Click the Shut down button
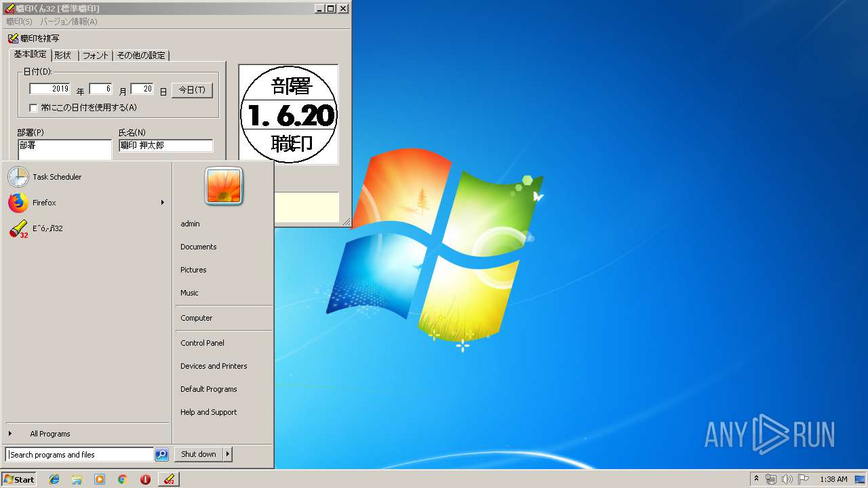This screenshot has width=868, height=488. click(199, 454)
